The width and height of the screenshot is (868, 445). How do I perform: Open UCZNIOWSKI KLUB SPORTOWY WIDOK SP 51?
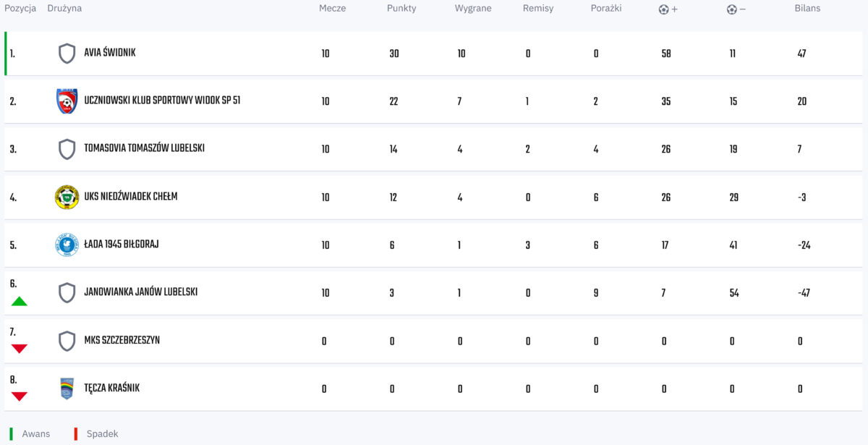[162, 101]
